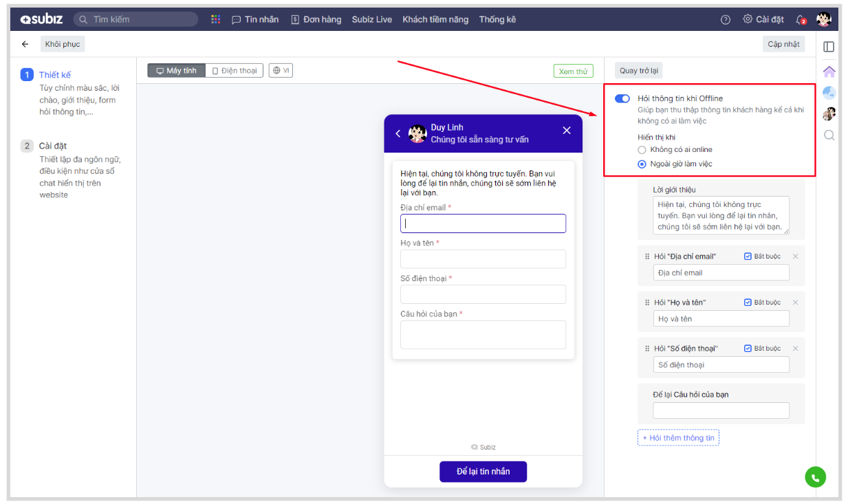Open the colorful apps grid icon
The width and height of the screenshot is (848, 504).
tap(215, 19)
